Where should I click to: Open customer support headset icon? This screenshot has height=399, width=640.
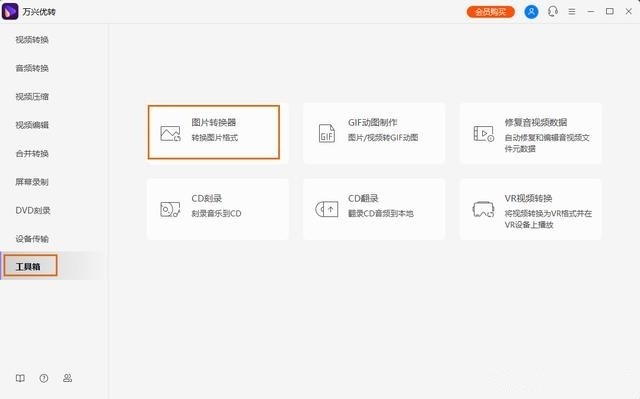pos(553,11)
